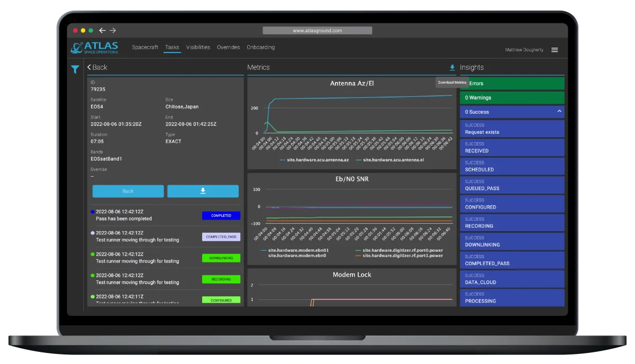This screenshot has height=364, width=635.
Task: Select the Tasks tab
Action: (x=172, y=47)
